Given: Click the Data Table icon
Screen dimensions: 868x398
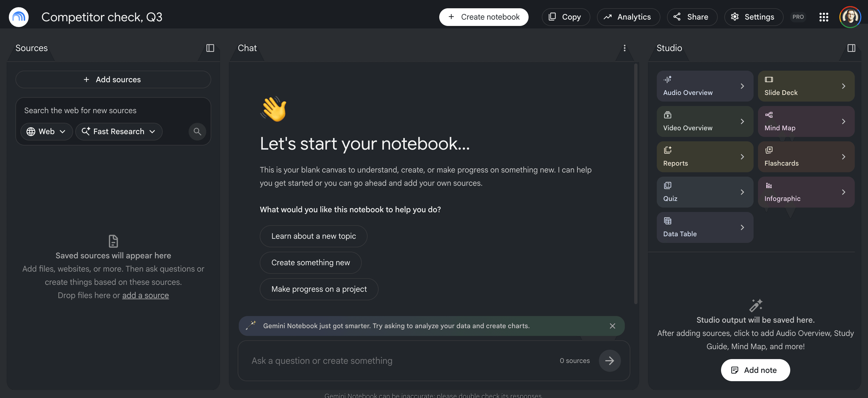Looking at the screenshot, I should pyautogui.click(x=668, y=221).
